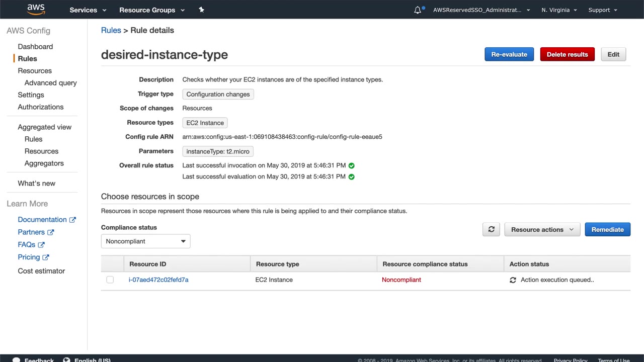Expand the Resource actions dropdown
The height and width of the screenshot is (362, 644).
click(542, 229)
